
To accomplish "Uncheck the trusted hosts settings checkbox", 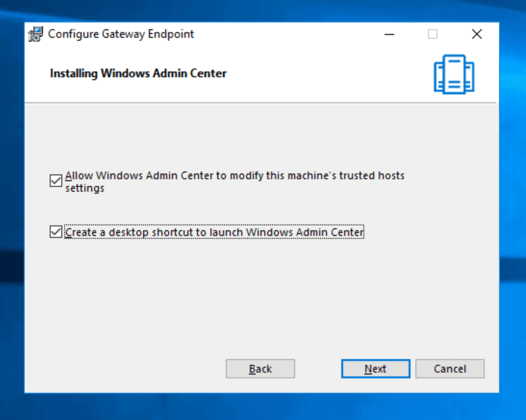I will click(55, 181).
